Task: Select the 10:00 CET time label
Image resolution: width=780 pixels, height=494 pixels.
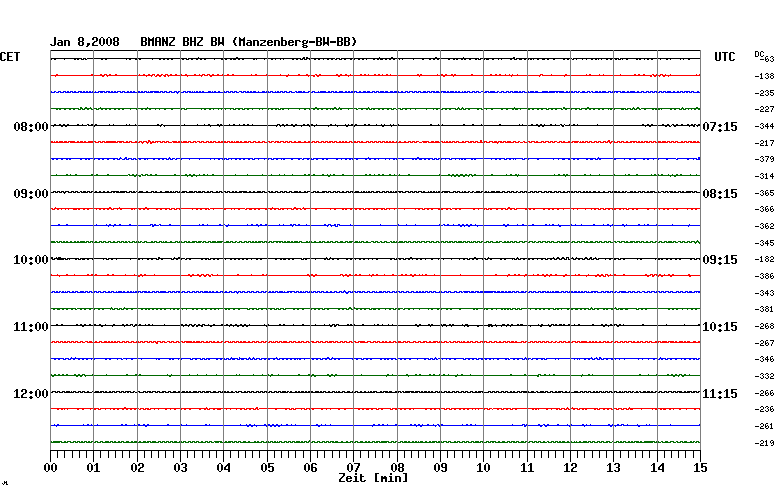Action: [x=31, y=260]
